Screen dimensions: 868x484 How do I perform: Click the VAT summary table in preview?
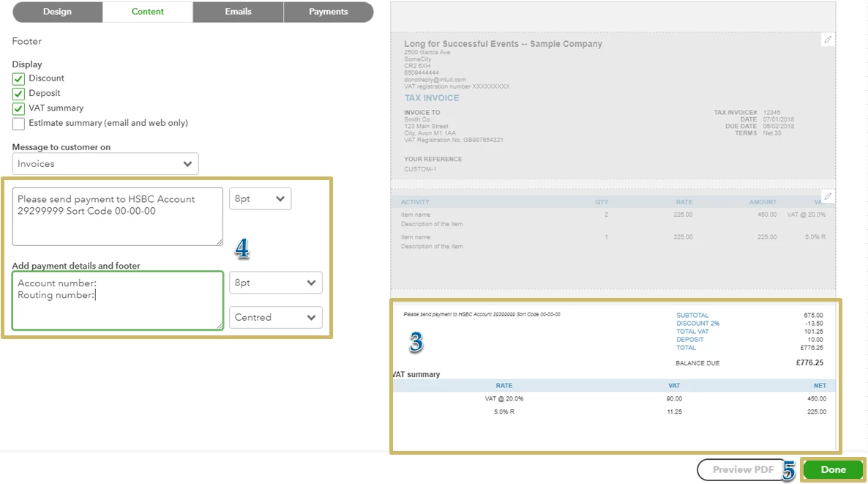[615, 398]
